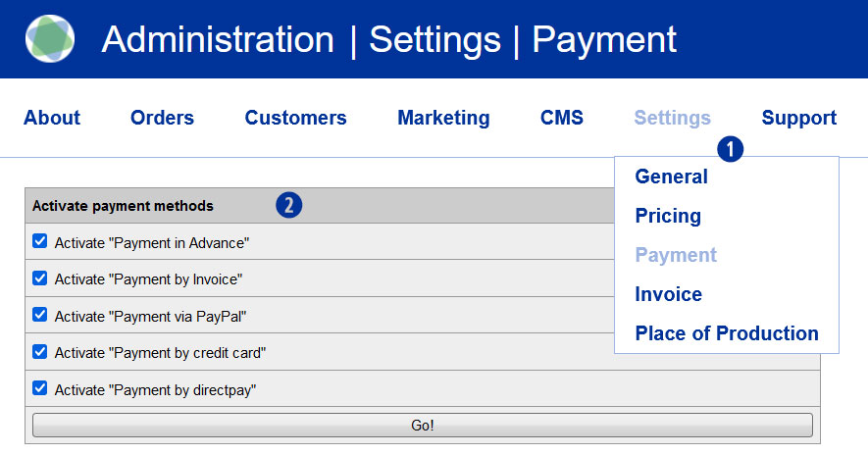The width and height of the screenshot is (868, 455).
Task: Click the globe logo in the header
Action: click(50, 39)
